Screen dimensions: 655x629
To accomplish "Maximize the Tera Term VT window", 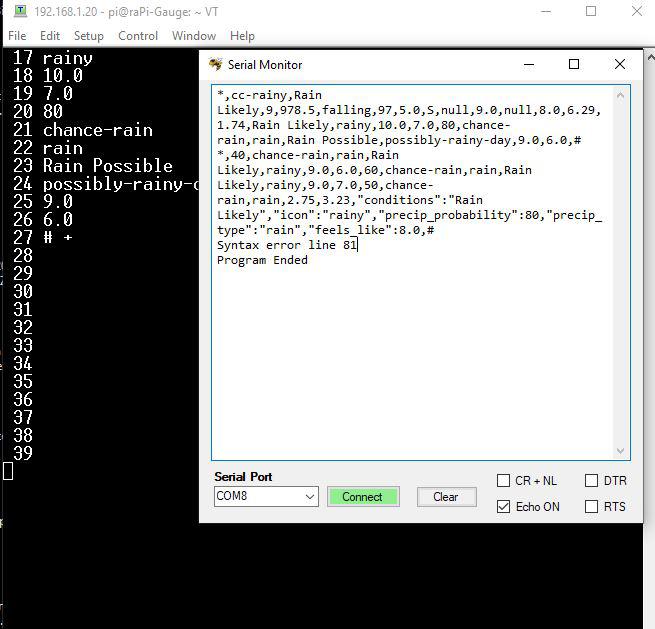I will (591, 12).
